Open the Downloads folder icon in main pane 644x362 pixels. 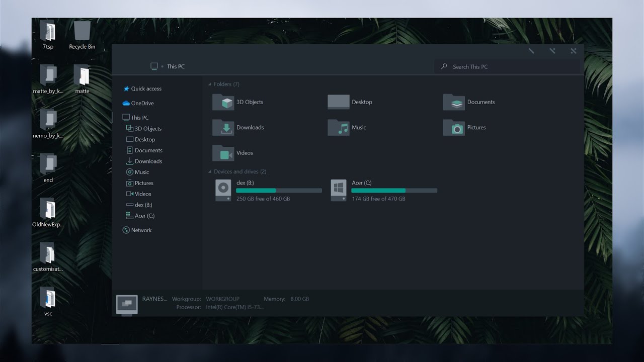pyautogui.click(x=223, y=127)
